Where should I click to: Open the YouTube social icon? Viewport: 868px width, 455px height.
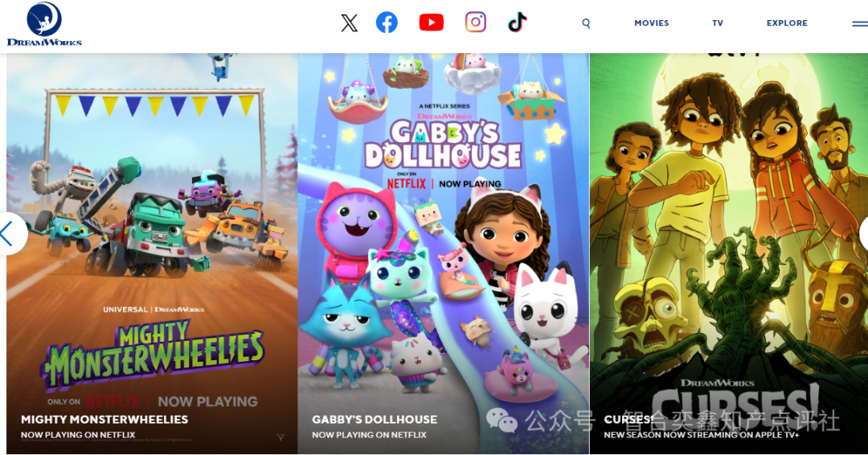pos(432,23)
